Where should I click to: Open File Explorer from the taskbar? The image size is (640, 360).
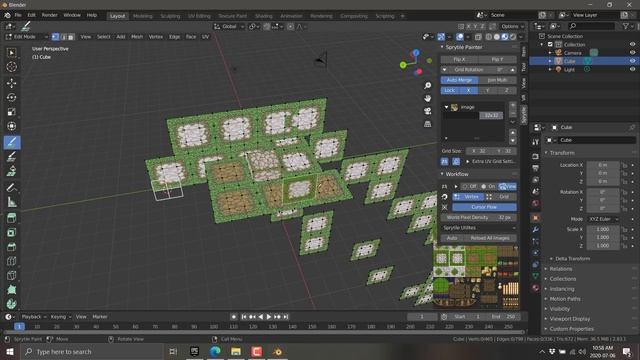point(236,351)
